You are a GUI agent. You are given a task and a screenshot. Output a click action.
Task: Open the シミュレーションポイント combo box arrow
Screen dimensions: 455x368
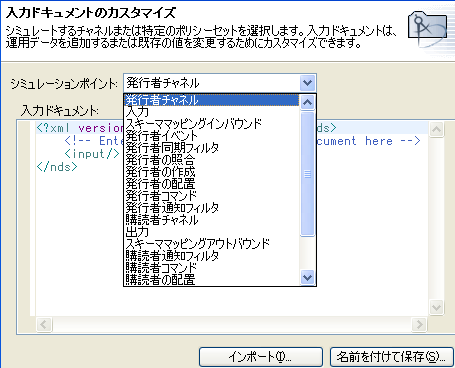point(307,83)
